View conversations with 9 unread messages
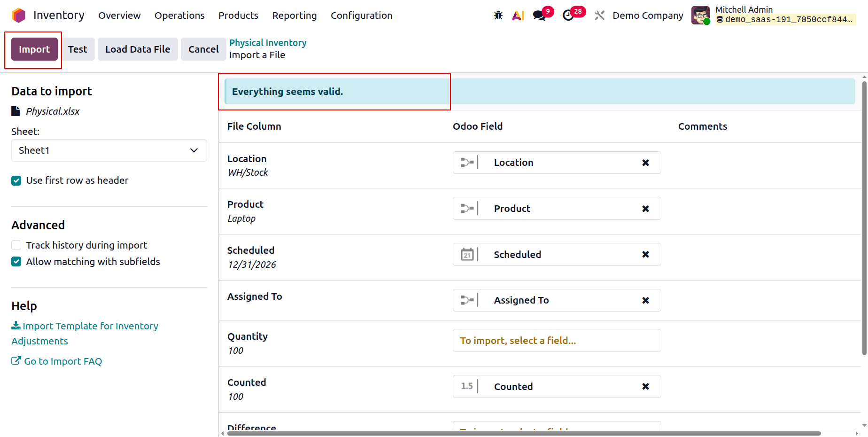This screenshot has height=437, width=868. [538, 15]
